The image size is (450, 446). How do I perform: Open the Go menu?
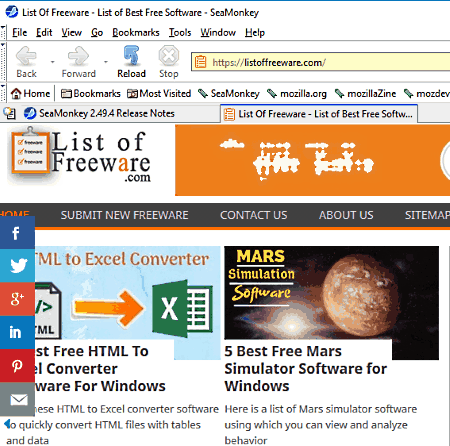(x=97, y=32)
